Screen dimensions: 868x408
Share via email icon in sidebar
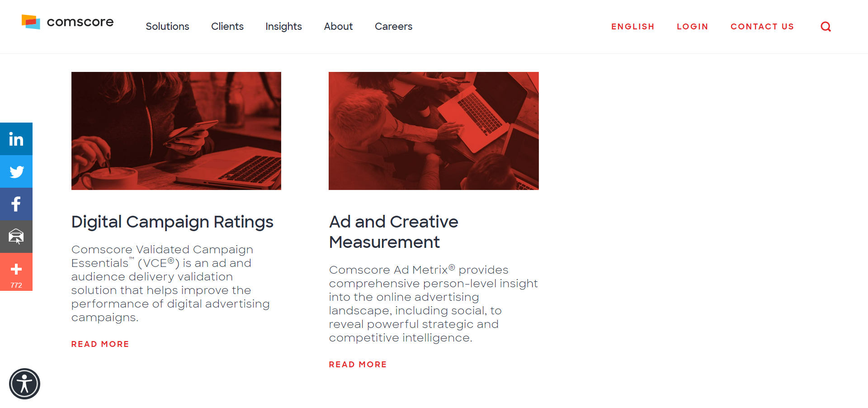(x=16, y=237)
